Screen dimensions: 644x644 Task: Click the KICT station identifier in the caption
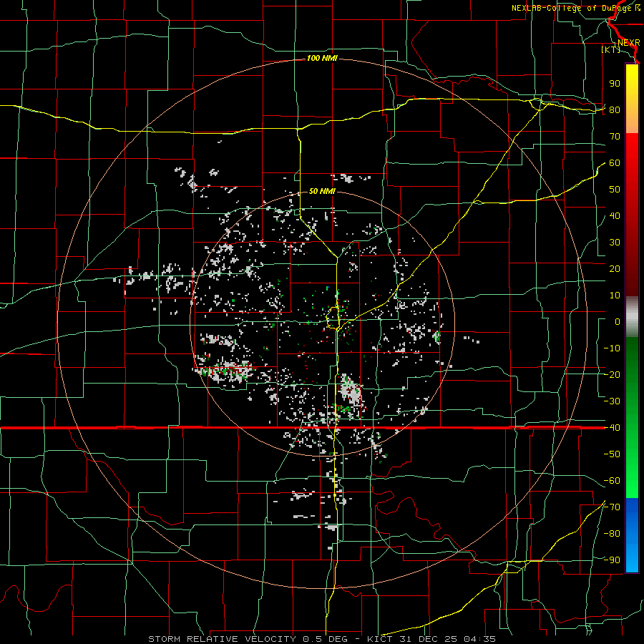(379, 639)
